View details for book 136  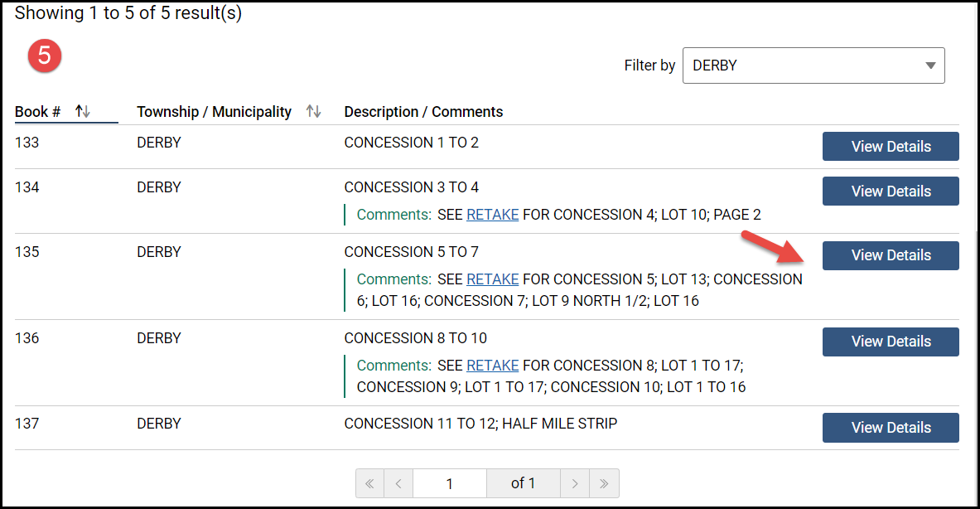click(x=891, y=342)
